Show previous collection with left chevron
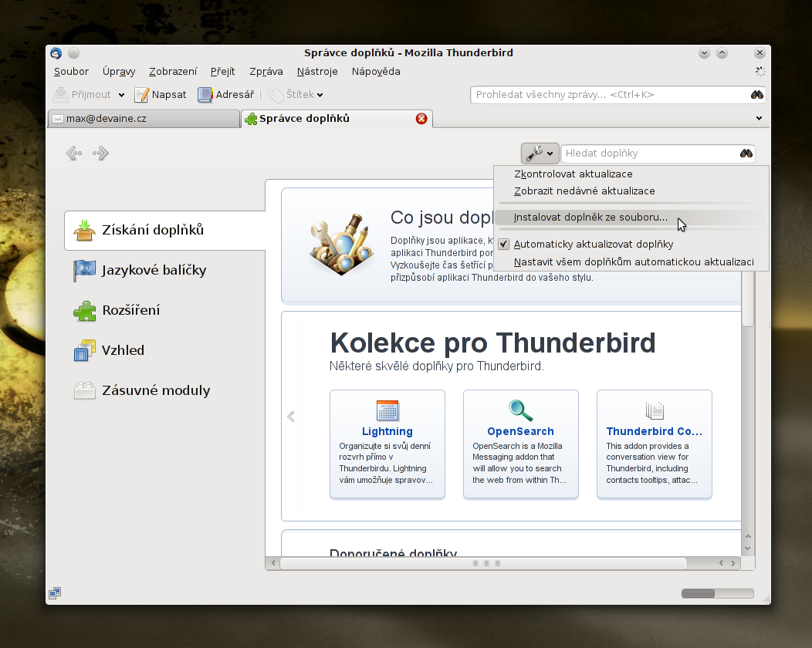Image resolution: width=812 pixels, height=648 pixels. [291, 417]
